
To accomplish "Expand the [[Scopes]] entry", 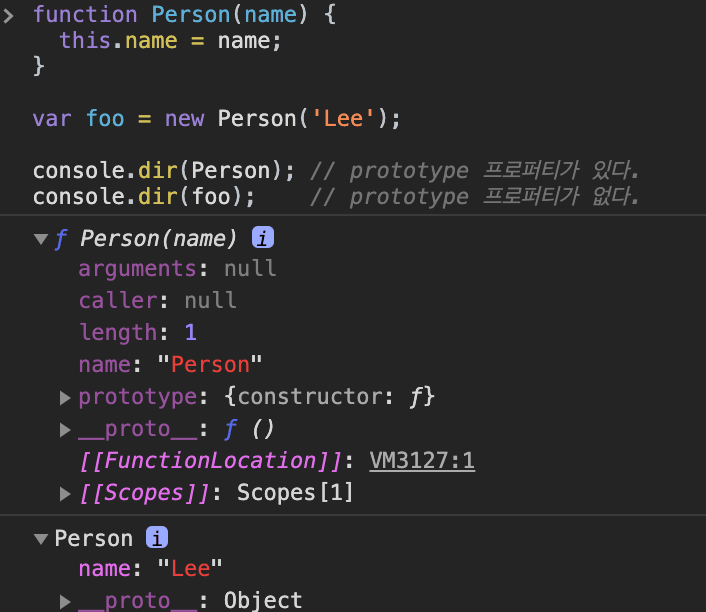I will click(65, 493).
